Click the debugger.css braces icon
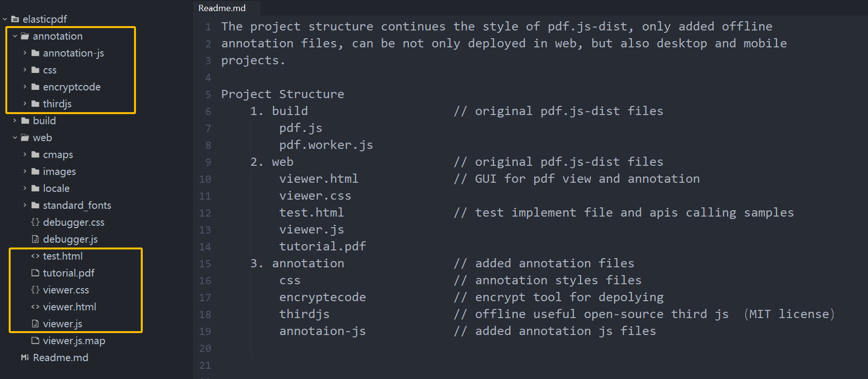This screenshot has width=868, height=379. (x=35, y=222)
